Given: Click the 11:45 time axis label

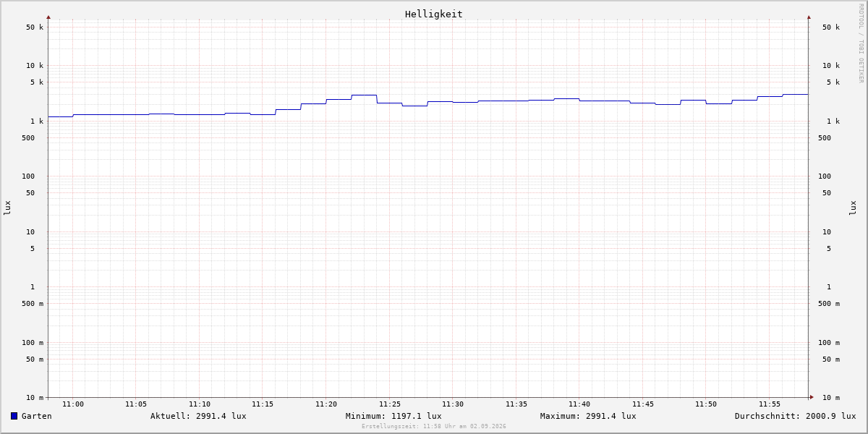Looking at the screenshot, I should [643, 404].
